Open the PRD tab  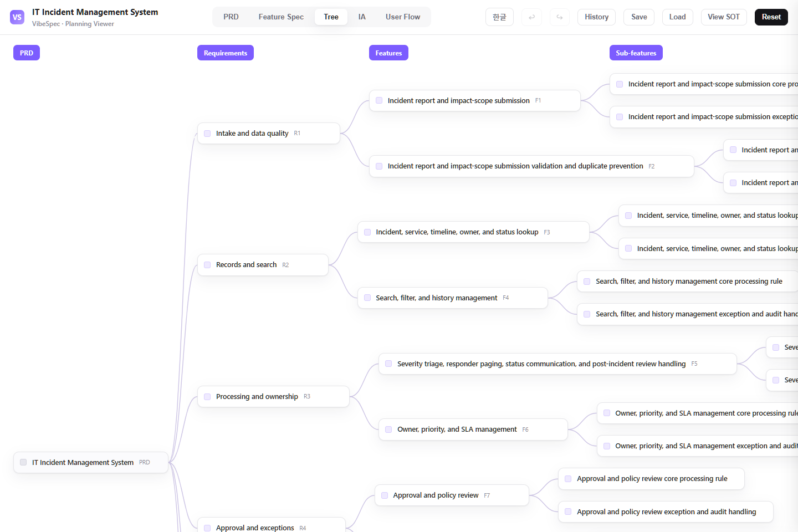tap(231, 17)
